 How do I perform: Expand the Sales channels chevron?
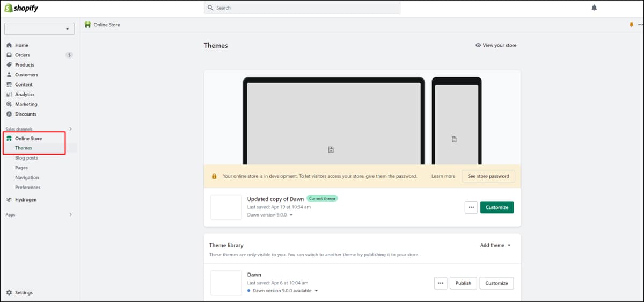coord(70,129)
